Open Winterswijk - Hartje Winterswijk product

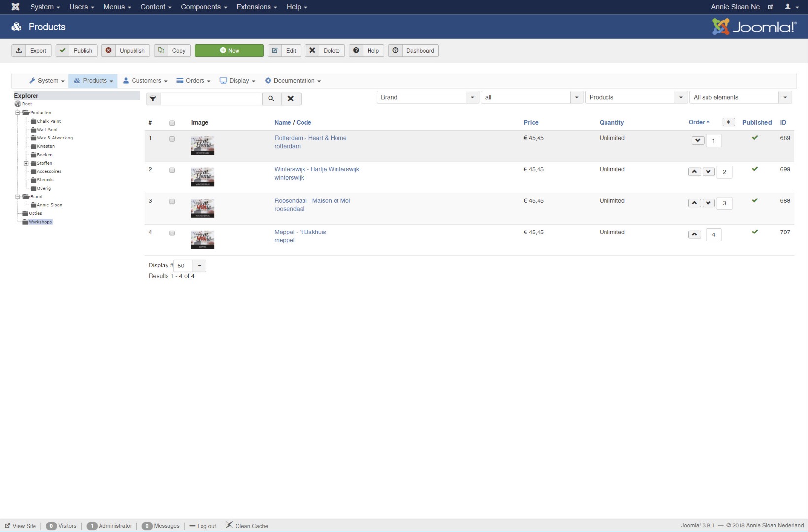pos(317,169)
